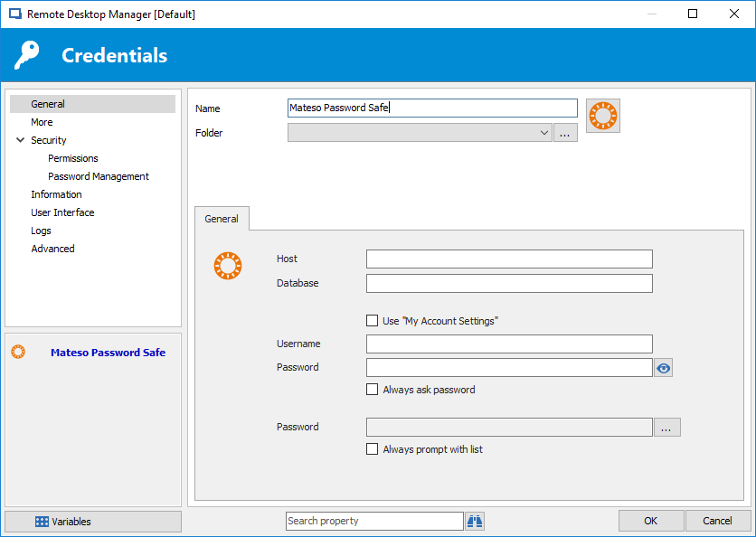Select General in the left navigation
Viewport: 756px width, 537px height.
92,104
